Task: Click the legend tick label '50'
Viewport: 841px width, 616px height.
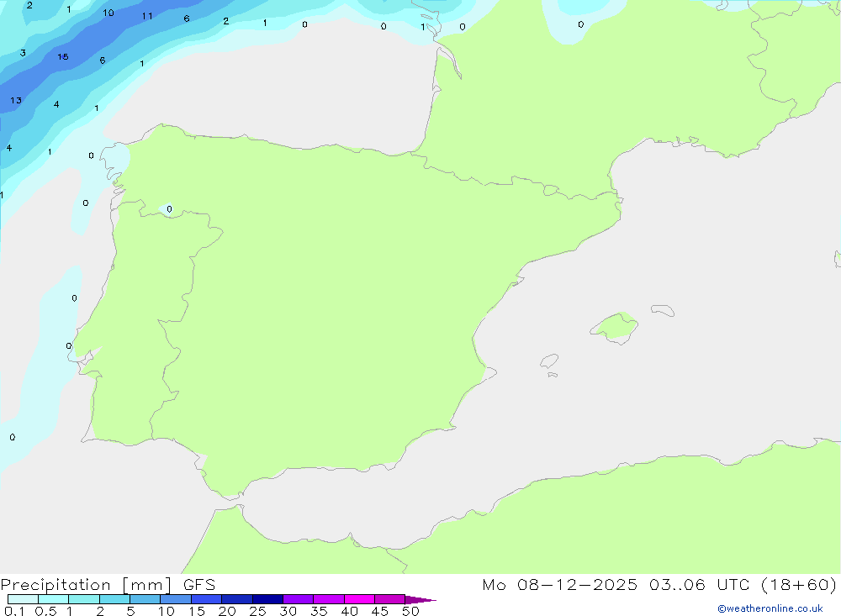Action: click(x=410, y=611)
